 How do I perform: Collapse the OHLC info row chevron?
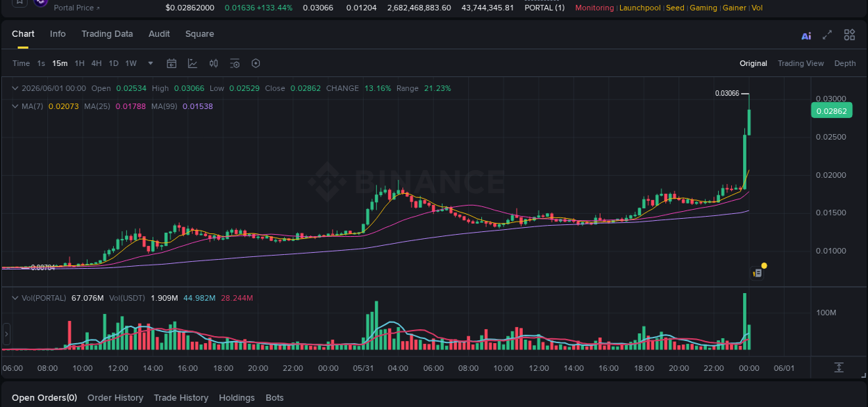click(x=15, y=88)
